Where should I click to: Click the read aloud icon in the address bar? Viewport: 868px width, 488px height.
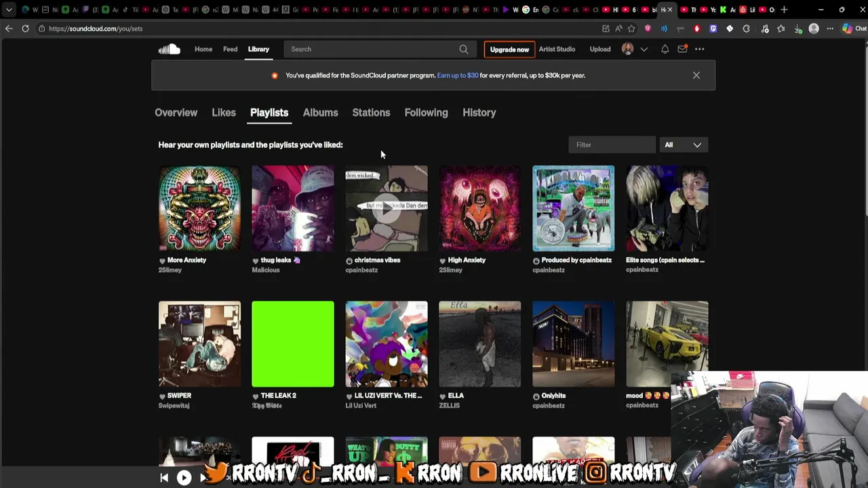[618, 28]
